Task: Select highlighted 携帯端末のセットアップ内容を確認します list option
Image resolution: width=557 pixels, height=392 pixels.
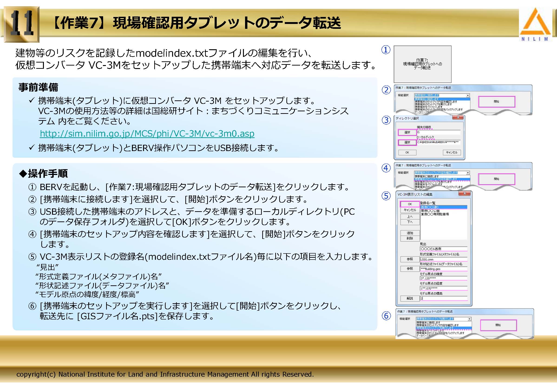Action: point(442,179)
